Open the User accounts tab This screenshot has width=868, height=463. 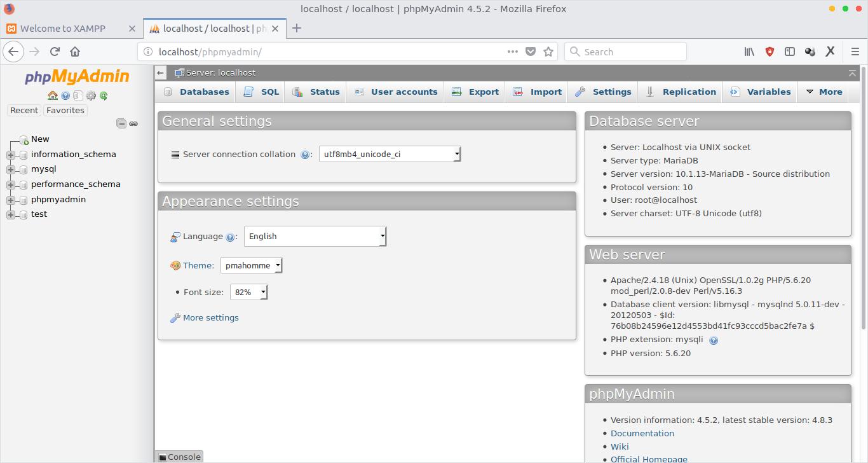tap(395, 92)
